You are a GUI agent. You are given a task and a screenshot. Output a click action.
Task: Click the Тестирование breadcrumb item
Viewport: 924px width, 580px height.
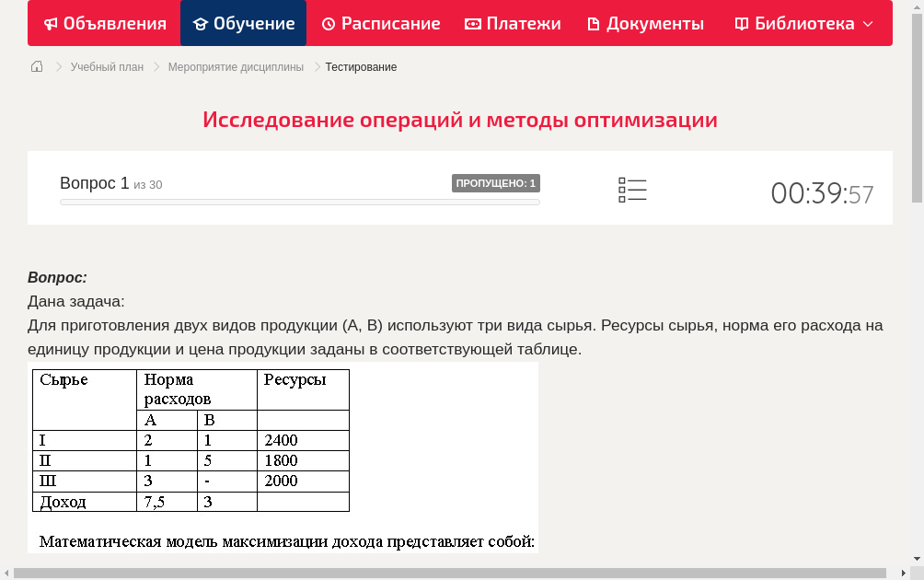click(360, 66)
